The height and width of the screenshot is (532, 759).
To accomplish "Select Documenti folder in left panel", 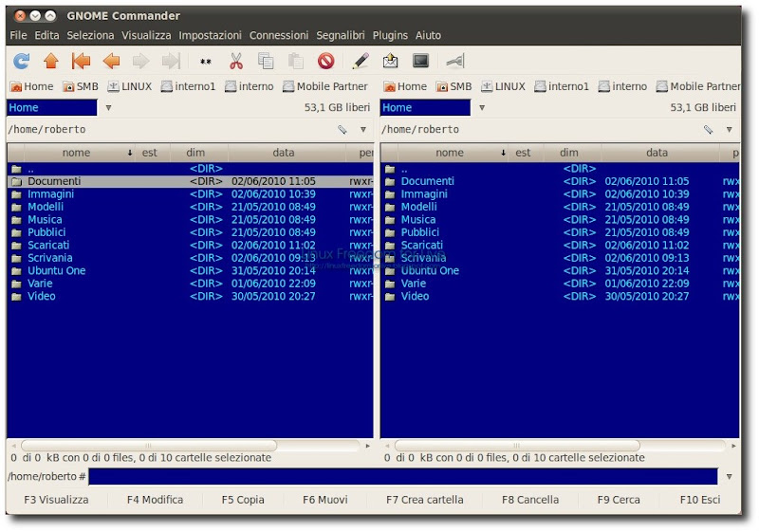I will click(191, 181).
